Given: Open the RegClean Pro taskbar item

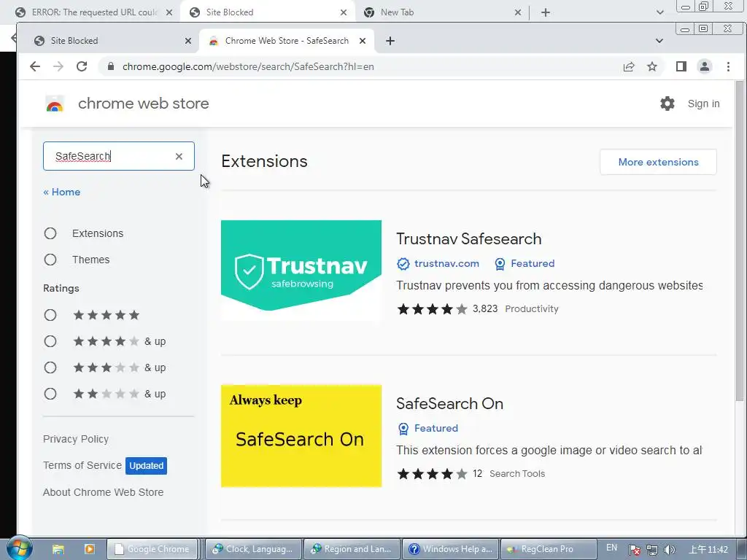Looking at the screenshot, I should (549, 549).
